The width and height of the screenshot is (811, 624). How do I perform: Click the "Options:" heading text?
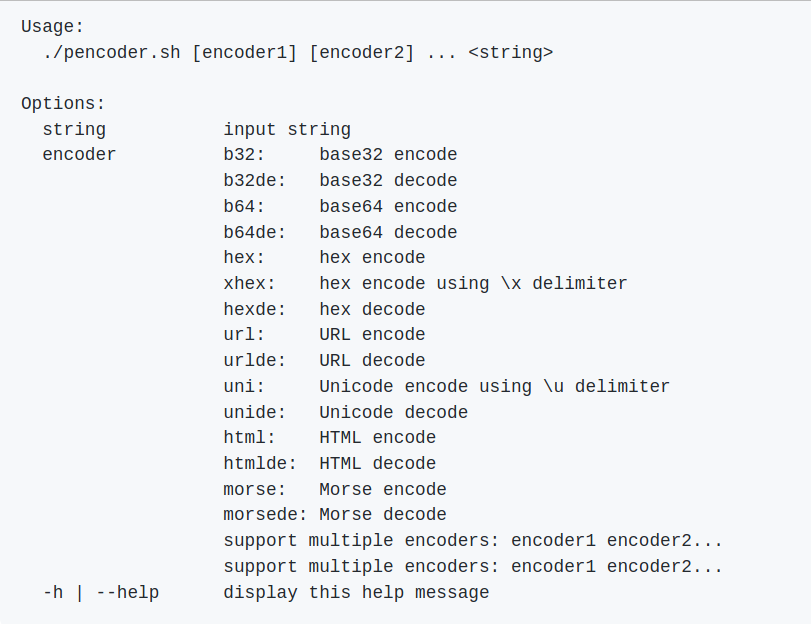click(x=63, y=104)
